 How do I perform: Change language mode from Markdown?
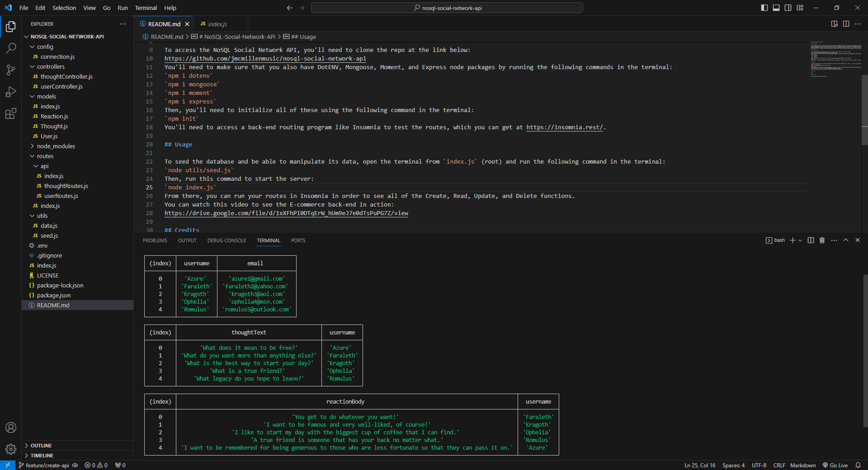pos(803,465)
